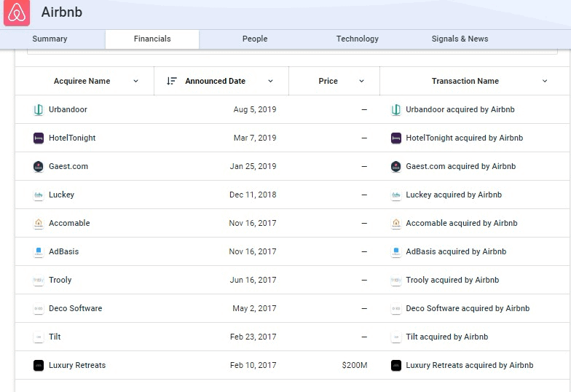Click the Gaest.com logo in Acquiree column
The image size is (571, 392).
(39, 167)
